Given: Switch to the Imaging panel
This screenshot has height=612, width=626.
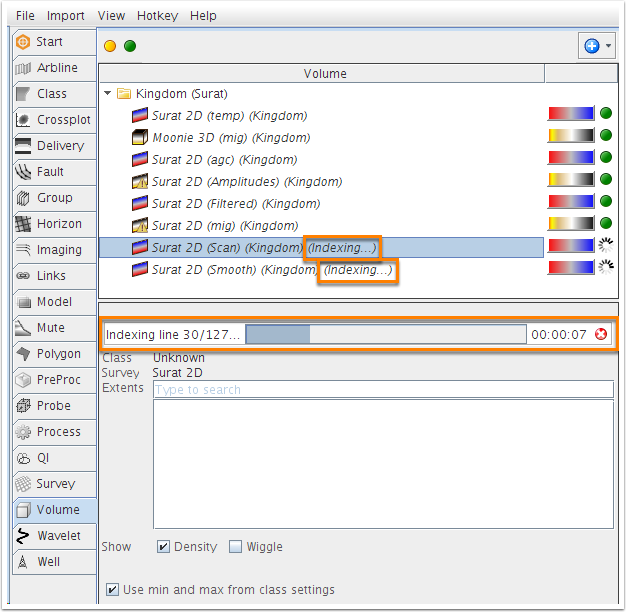Looking at the screenshot, I should [54, 250].
